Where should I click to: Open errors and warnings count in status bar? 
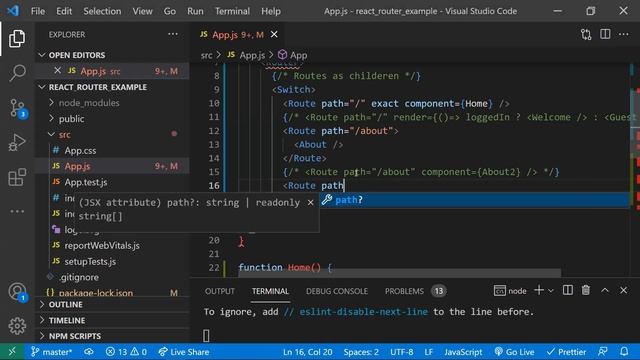(126, 351)
